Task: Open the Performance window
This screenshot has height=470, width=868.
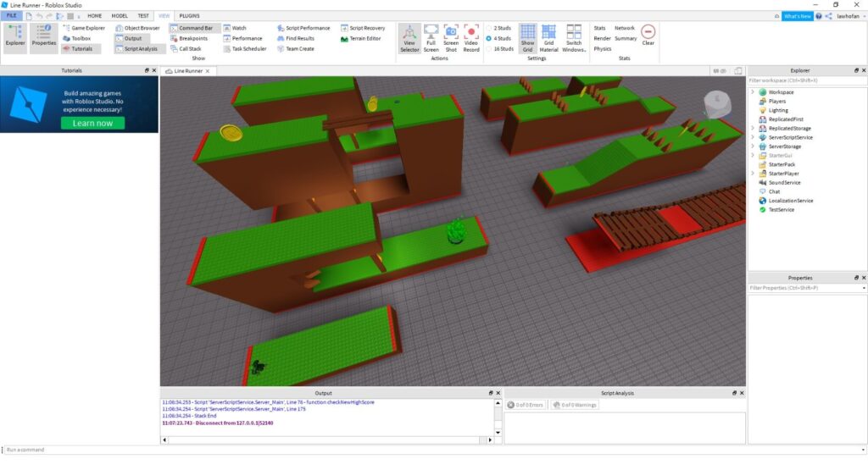Action: (x=242, y=38)
